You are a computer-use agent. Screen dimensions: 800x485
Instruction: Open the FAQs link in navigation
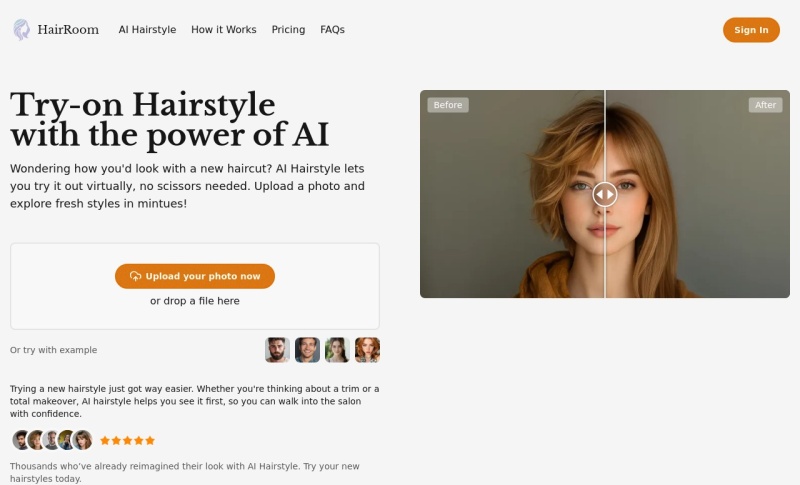coord(332,30)
